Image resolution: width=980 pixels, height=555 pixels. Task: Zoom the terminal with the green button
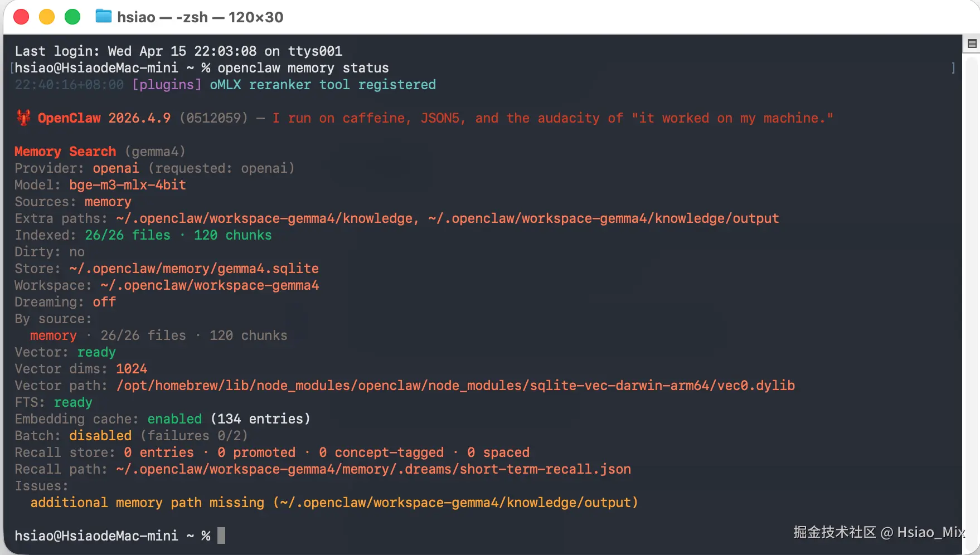coord(72,17)
